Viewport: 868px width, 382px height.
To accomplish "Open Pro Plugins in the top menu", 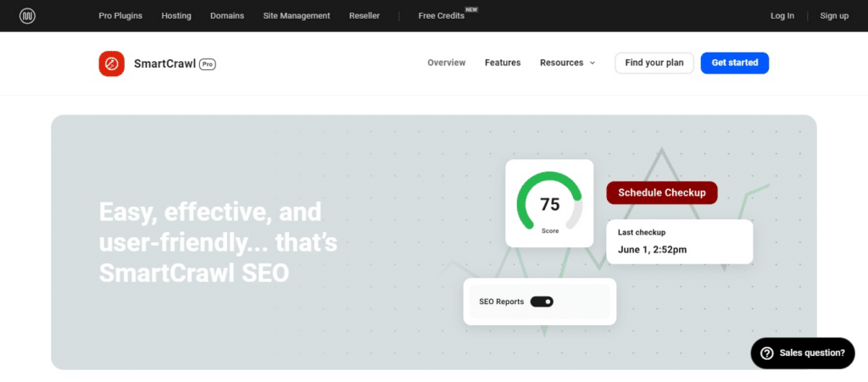I will [x=120, y=16].
